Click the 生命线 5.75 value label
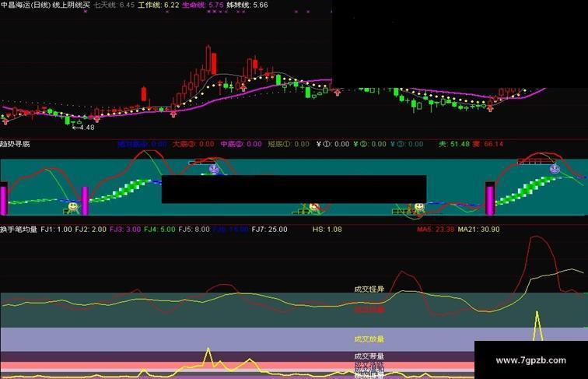Viewport: 588px width, 379px height. 203,5
